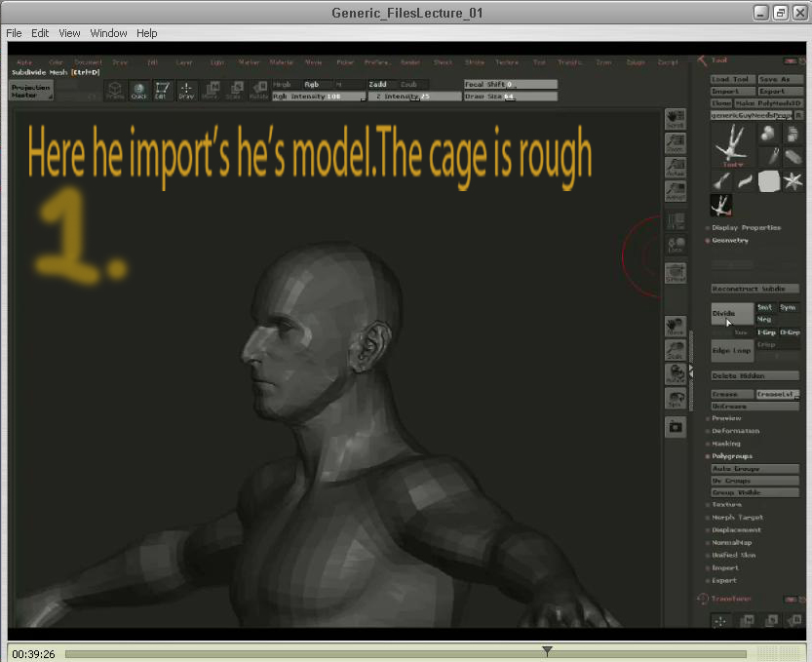Select the star-shaped tool thumbnail
The image size is (812, 662).
[x=792, y=180]
